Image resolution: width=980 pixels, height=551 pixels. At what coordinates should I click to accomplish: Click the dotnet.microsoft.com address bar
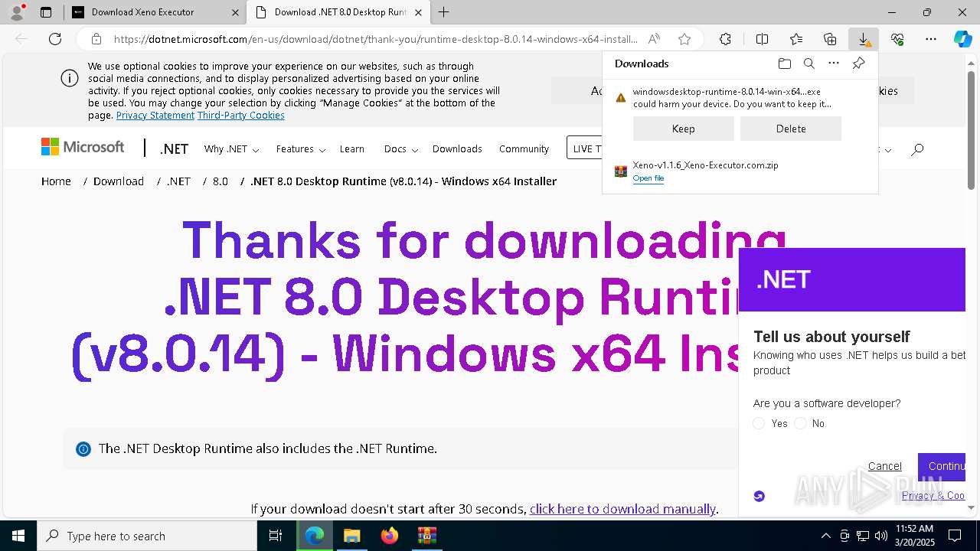(x=375, y=39)
